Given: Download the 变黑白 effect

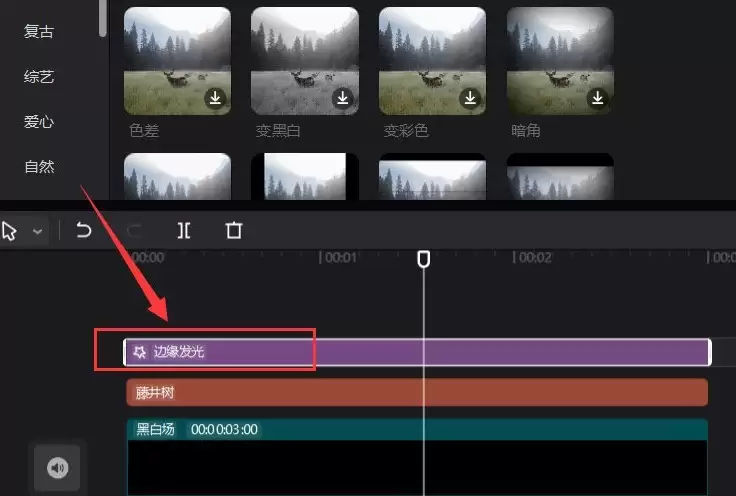Looking at the screenshot, I should (x=343, y=98).
